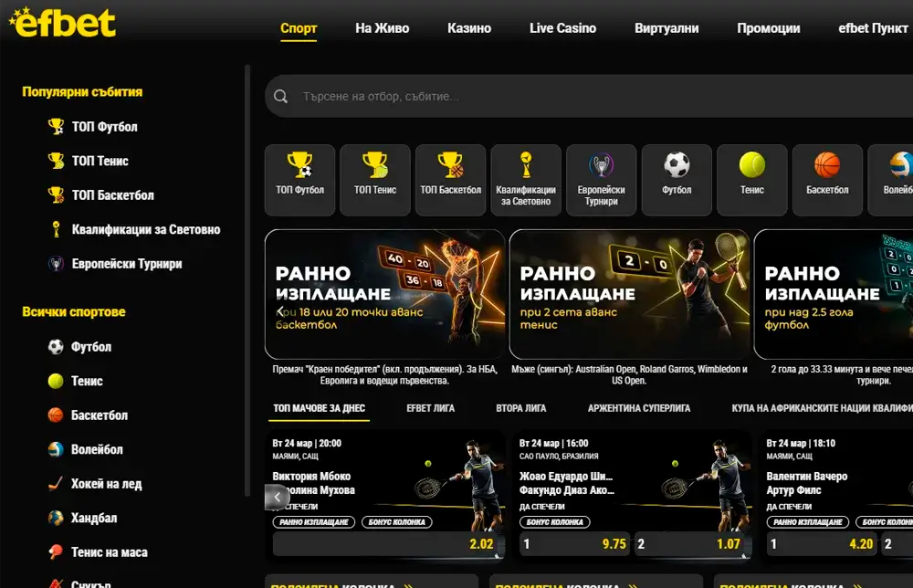
Task: Select ТОП МАЧОВЕ ЗА ДНЕС tab
Action: 319,408
